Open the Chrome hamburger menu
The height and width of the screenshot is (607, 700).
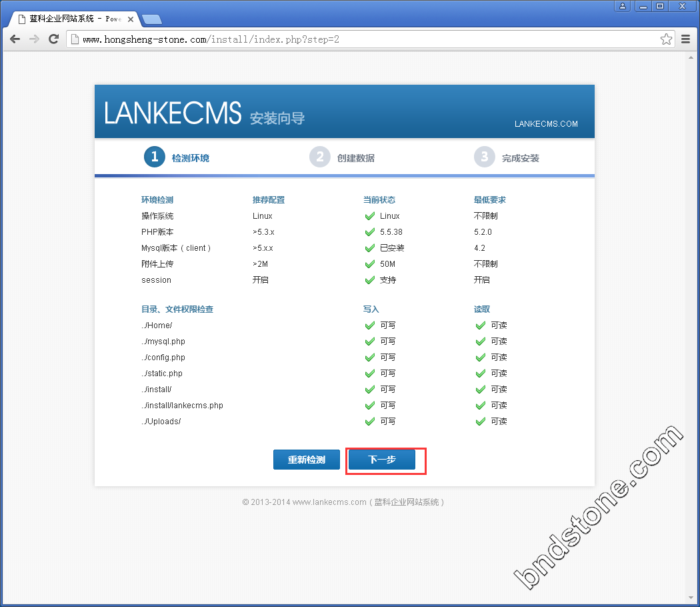686,39
